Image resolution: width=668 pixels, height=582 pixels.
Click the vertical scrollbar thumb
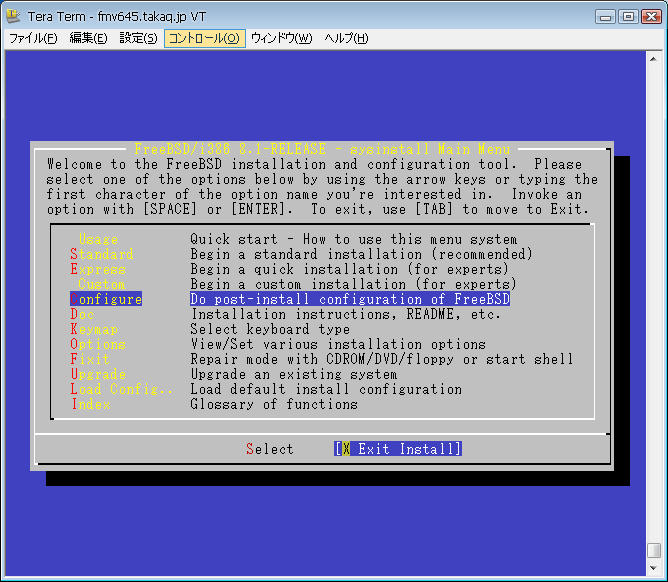click(653, 550)
